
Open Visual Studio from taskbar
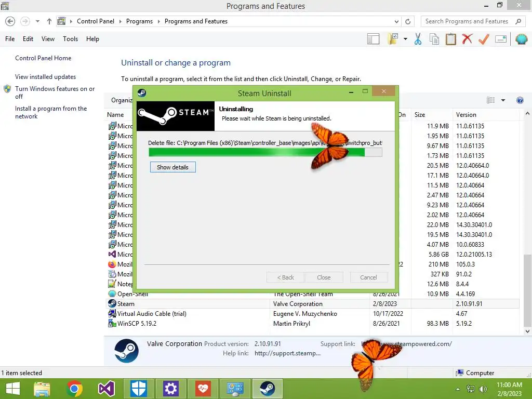(106, 389)
